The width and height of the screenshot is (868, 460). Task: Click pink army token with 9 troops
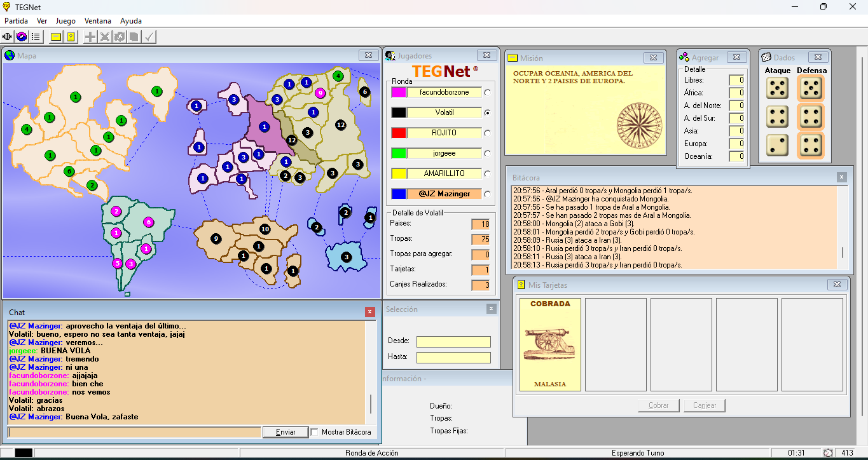[320, 93]
